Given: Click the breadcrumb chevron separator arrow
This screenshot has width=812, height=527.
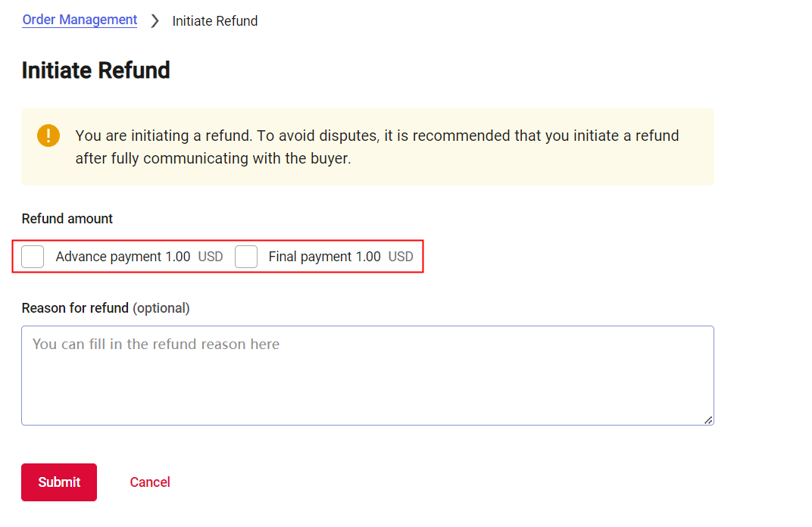Looking at the screenshot, I should pos(155,21).
